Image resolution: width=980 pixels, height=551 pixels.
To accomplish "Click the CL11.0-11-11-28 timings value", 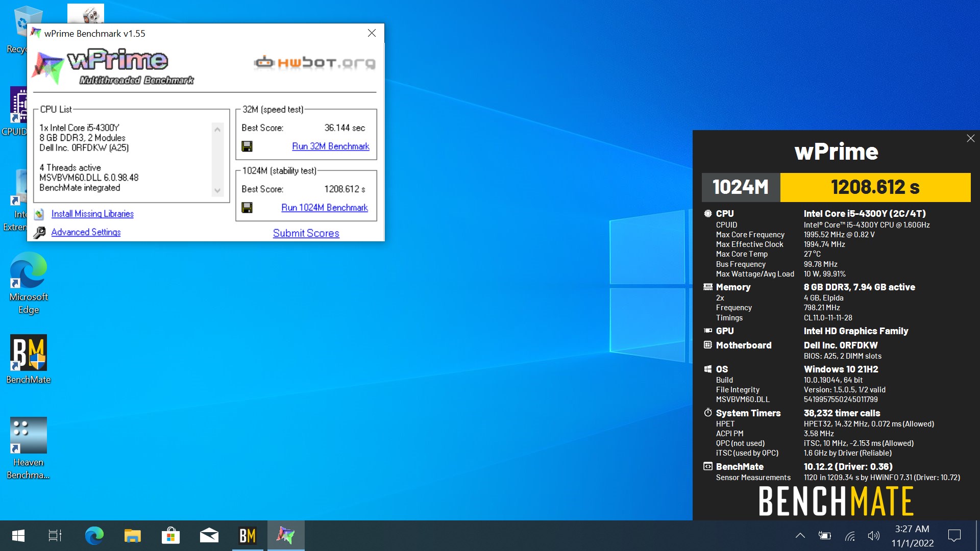I will (x=828, y=318).
